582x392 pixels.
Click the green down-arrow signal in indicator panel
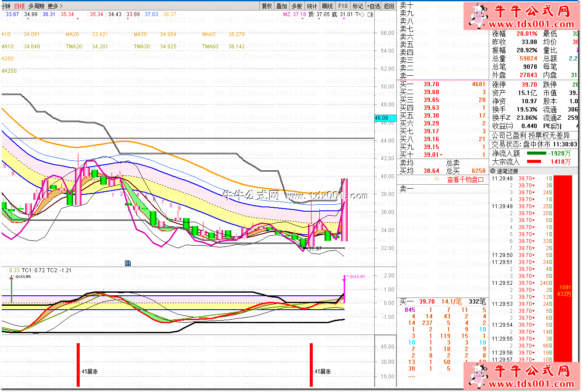tap(344, 280)
